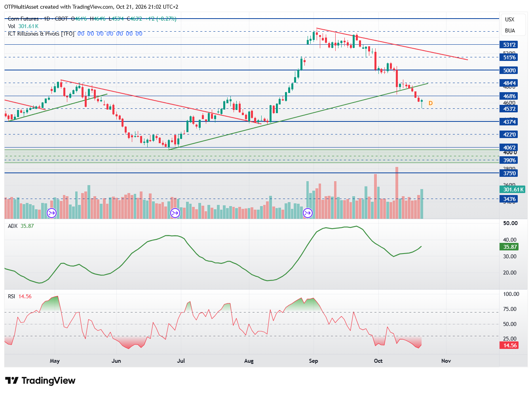Image resolution: width=532 pixels, height=394 pixels.
Task: Click the 343'6 price level label
Action: tap(509, 199)
